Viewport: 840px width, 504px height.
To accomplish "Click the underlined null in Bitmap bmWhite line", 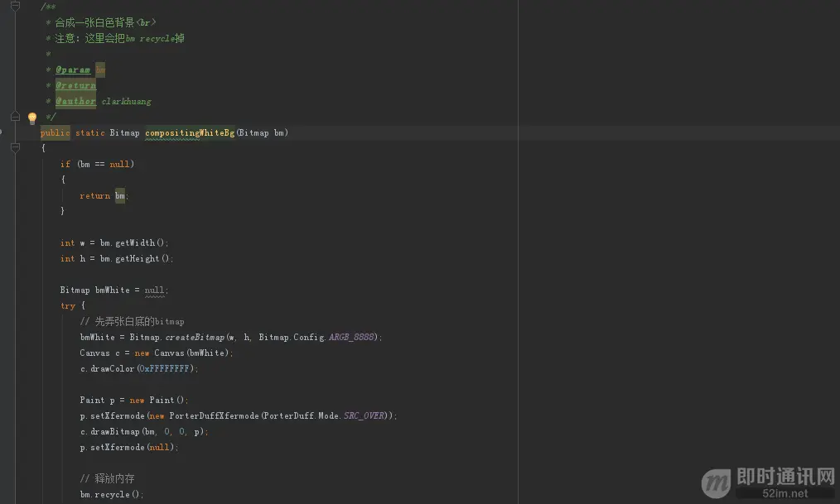I will pos(154,290).
